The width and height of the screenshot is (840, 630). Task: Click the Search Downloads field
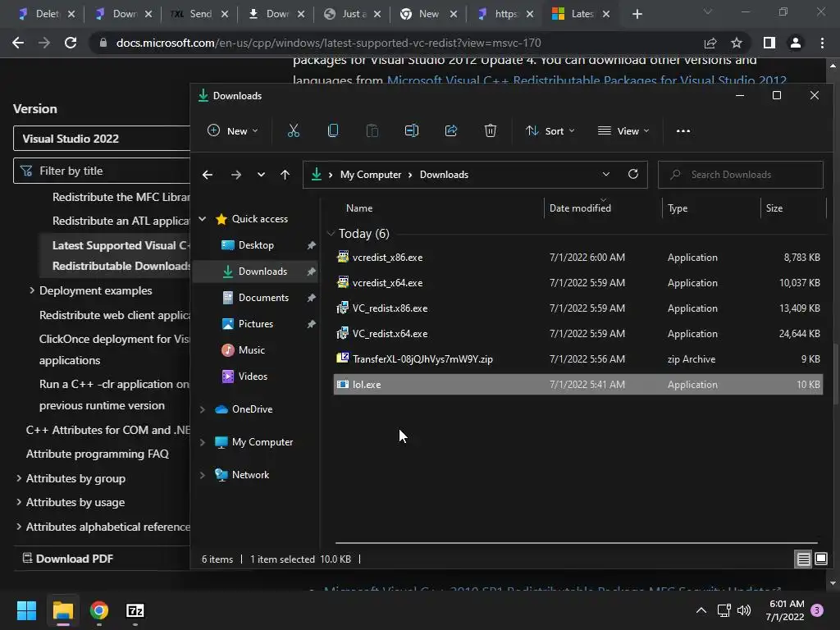click(741, 175)
